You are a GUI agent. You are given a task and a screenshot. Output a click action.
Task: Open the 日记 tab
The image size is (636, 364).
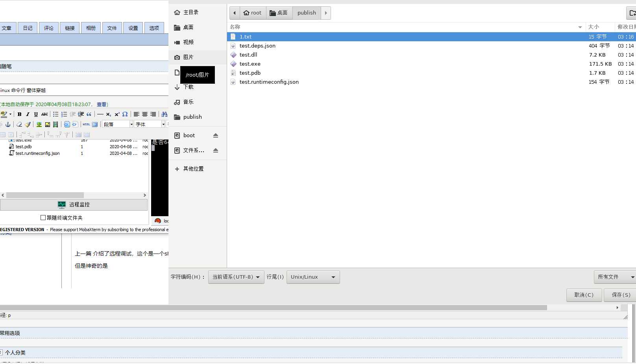[x=28, y=28]
